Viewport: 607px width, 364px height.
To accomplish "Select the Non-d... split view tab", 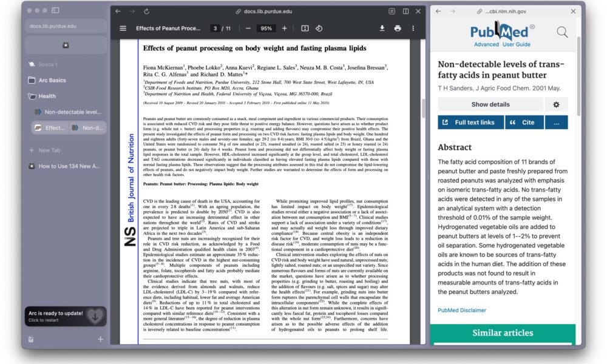I will [87, 127].
